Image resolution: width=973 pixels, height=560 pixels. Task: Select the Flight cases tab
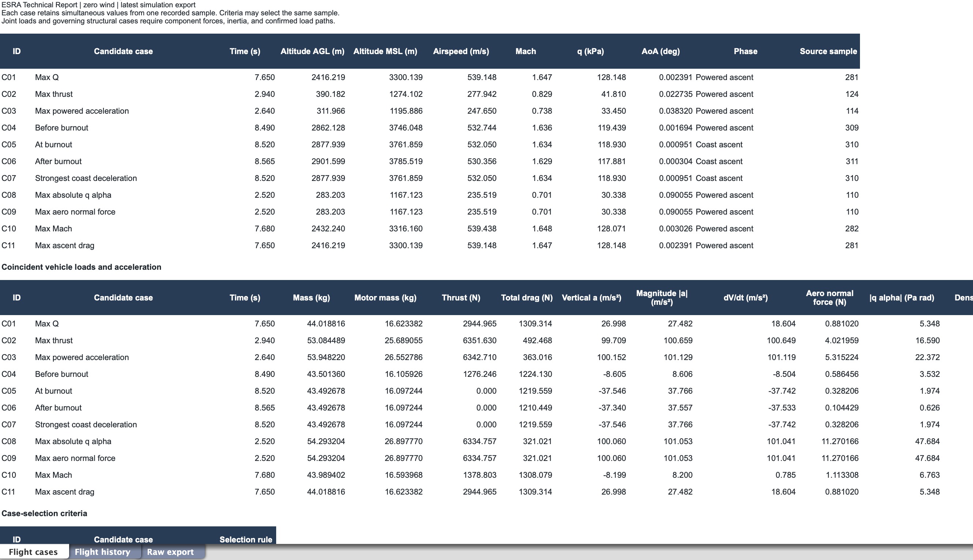click(x=33, y=552)
